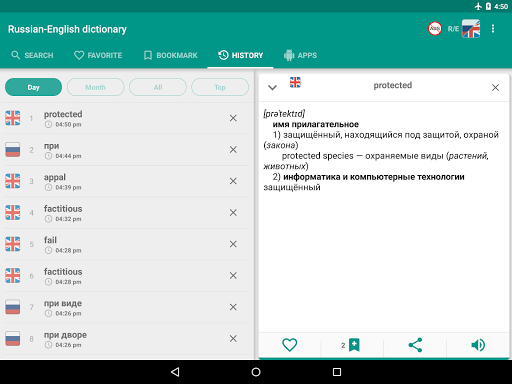512x384 pixels.
Task: Open the Search tab
Action: [x=32, y=55]
